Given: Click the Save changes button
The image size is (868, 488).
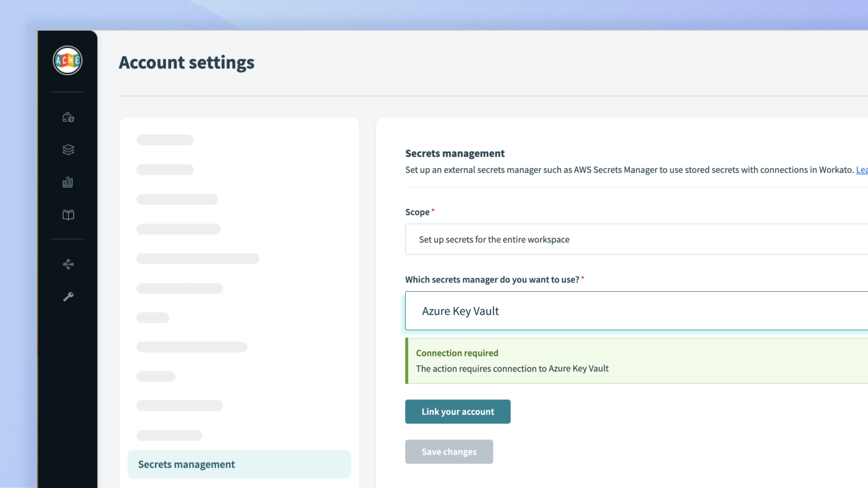Looking at the screenshot, I should pyautogui.click(x=449, y=452).
